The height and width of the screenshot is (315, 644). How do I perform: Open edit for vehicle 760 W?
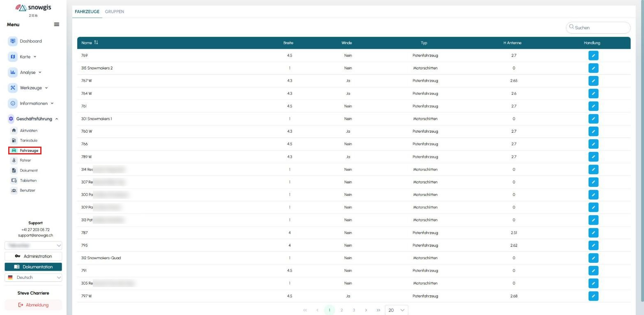tap(593, 131)
